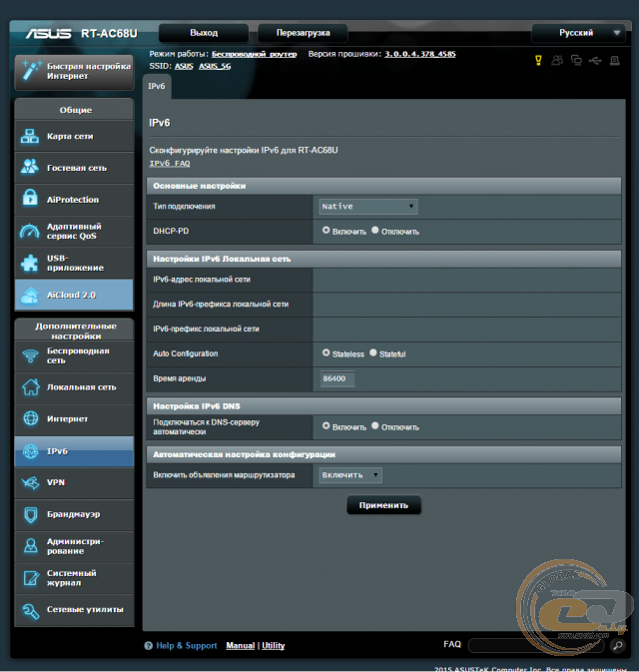This screenshot has height=672, width=639.
Task: Click the Беспроводной роутер operation mode link
Action: pyautogui.click(x=255, y=54)
